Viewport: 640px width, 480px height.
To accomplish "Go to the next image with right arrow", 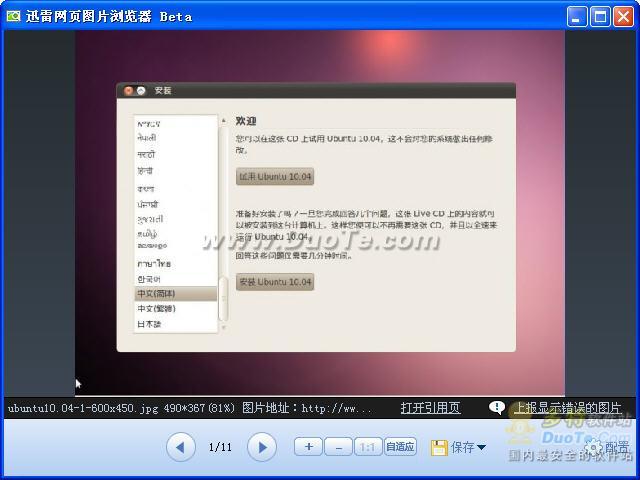I will click(262, 447).
